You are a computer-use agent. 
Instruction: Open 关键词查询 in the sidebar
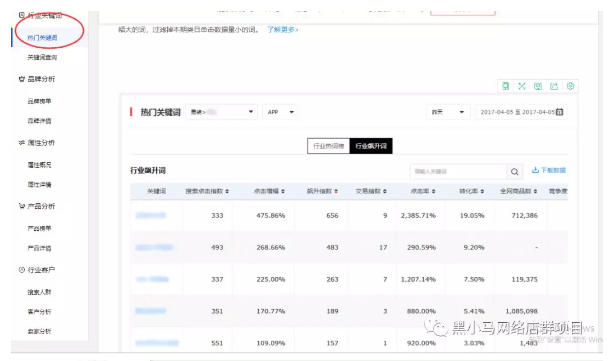(42, 58)
